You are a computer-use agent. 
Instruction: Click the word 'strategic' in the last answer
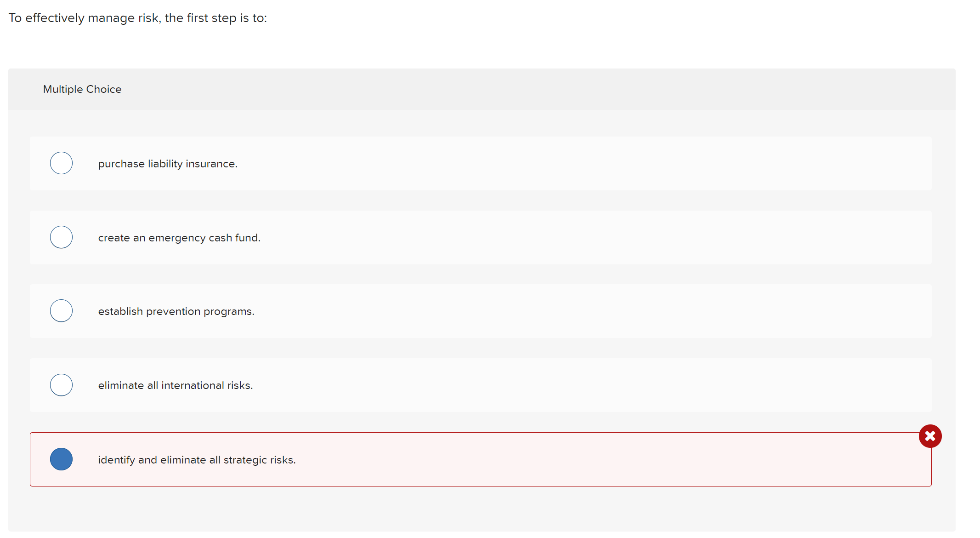(245, 460)
